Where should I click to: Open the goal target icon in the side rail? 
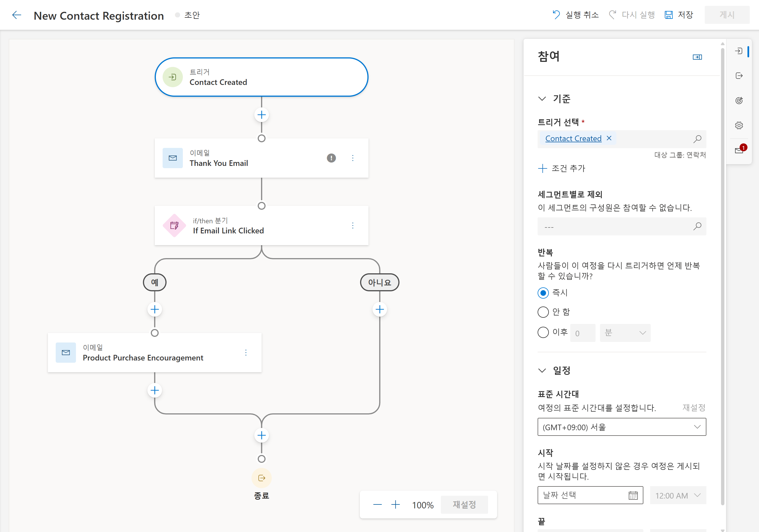pyautogui.click(x=739, y=100)
